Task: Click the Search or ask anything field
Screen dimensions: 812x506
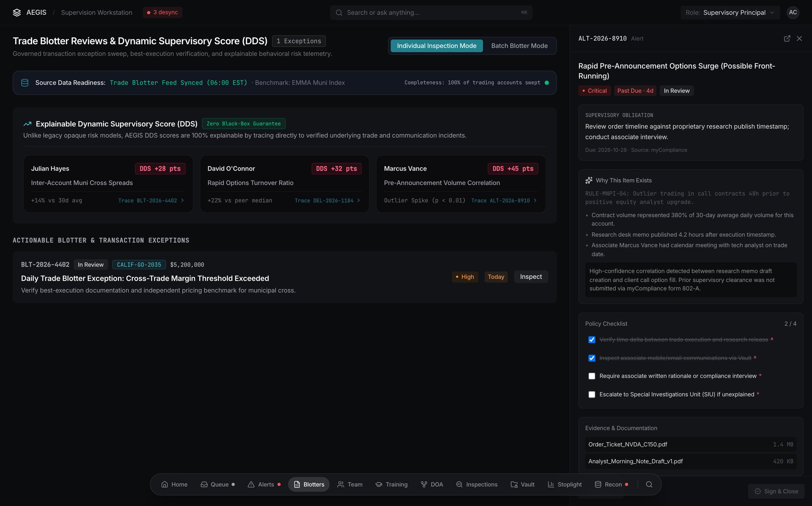Action: (431, 13)
